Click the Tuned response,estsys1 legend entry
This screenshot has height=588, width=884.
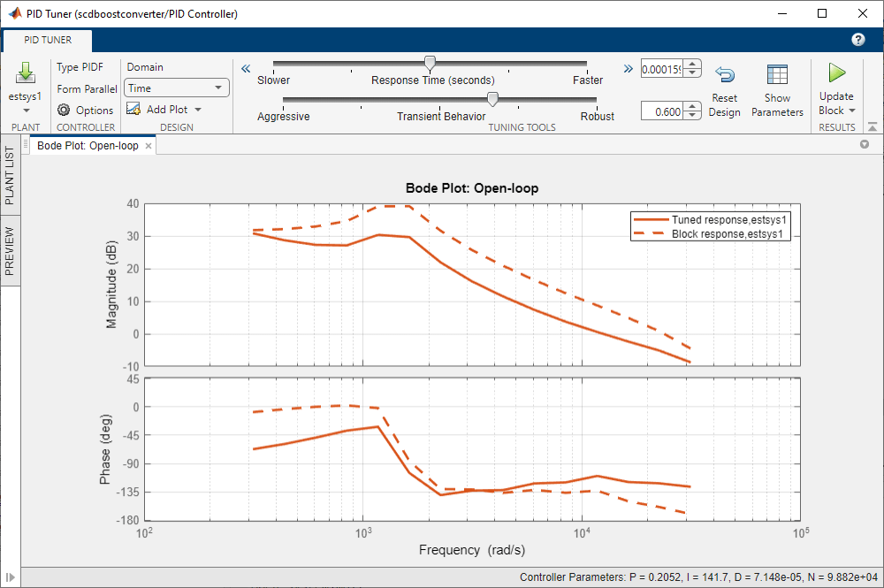tap(711, 220)
